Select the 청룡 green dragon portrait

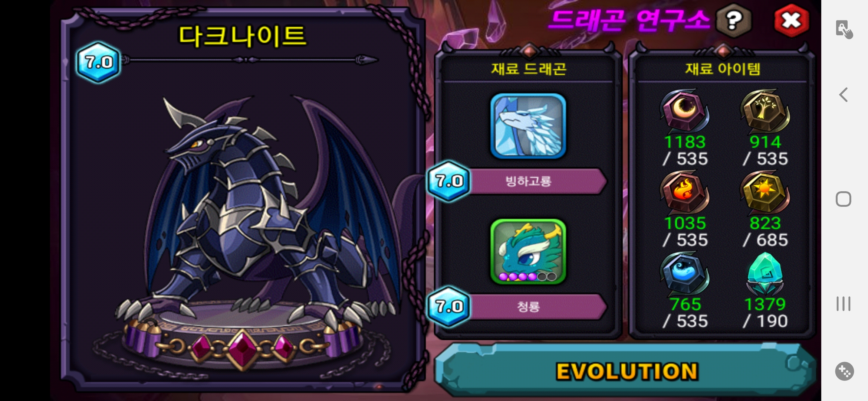pyautogui.click(x=528, y=251)
